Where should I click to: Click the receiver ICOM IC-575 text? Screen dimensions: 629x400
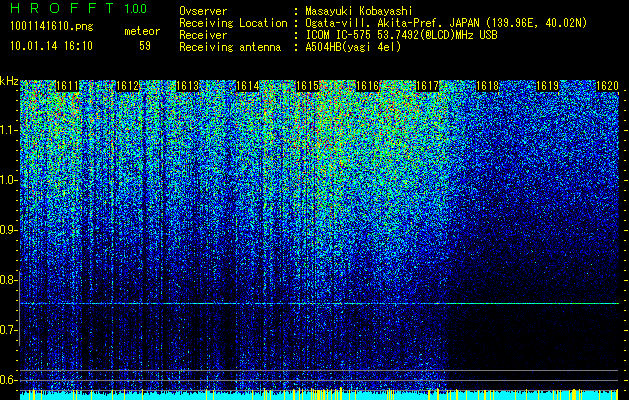click(401, 35)
